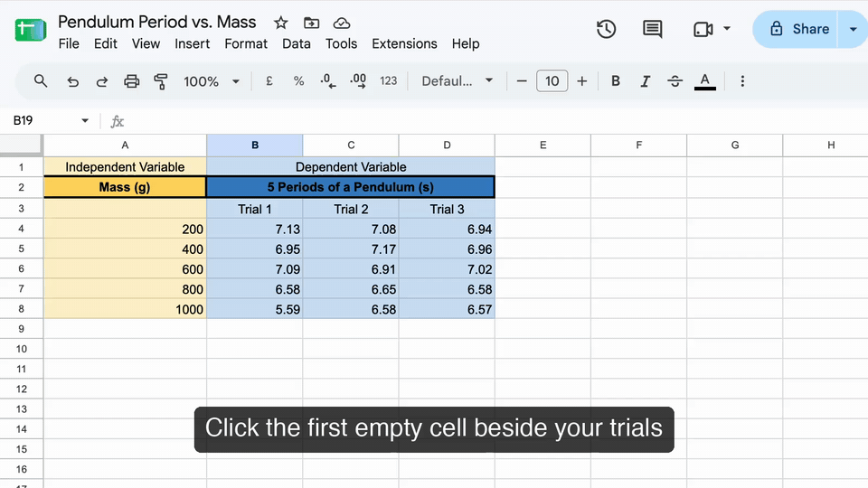Image resolution: width=868 pixels, height=488 pixels.
Task: Select cell containing 7.13
Action: pyautogui.click(x=255, y=229)
